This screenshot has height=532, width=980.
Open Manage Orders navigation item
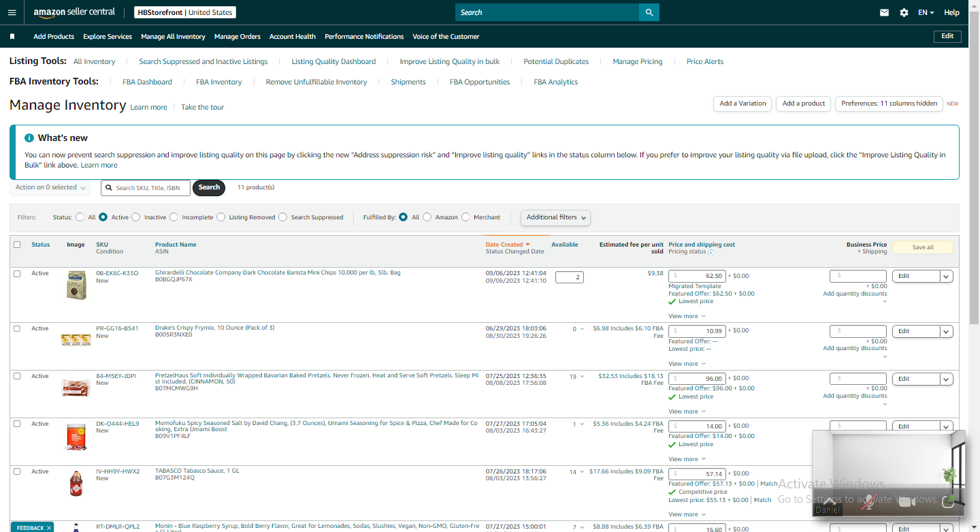coord(238,37)
